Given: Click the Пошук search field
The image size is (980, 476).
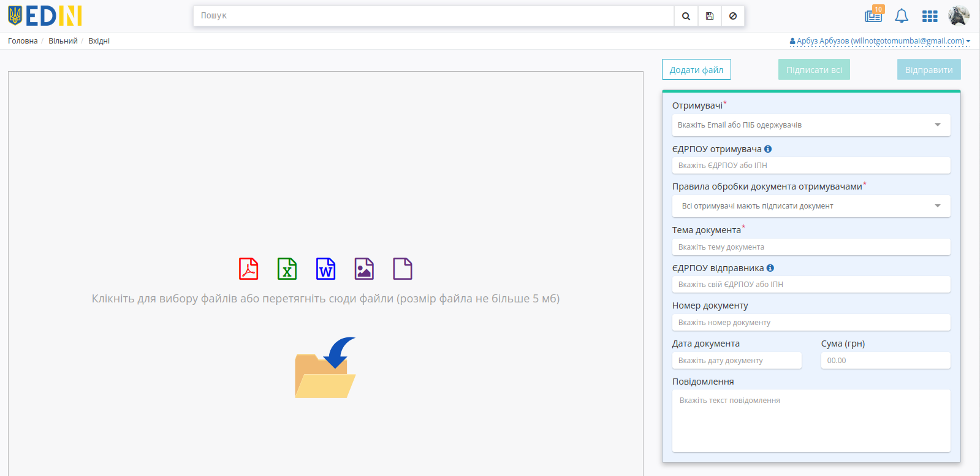Looking at the screenshot, I should pos(433,16).
